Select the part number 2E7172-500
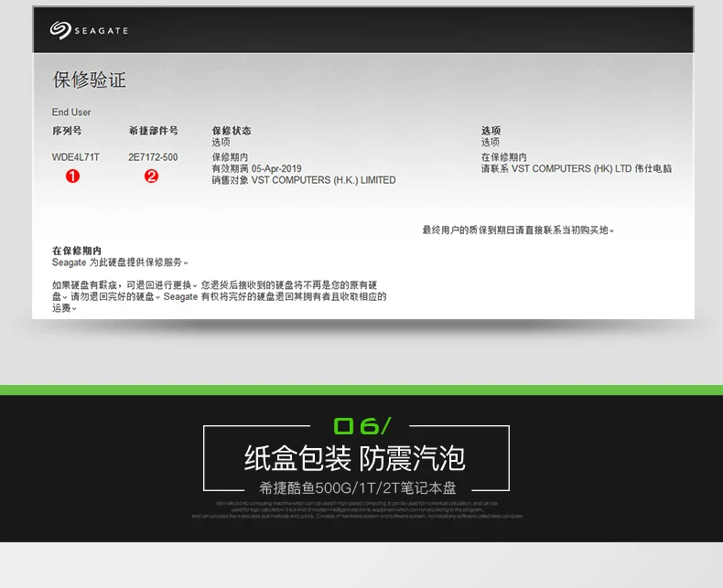The image size is (723, 588). click(153, 157)
